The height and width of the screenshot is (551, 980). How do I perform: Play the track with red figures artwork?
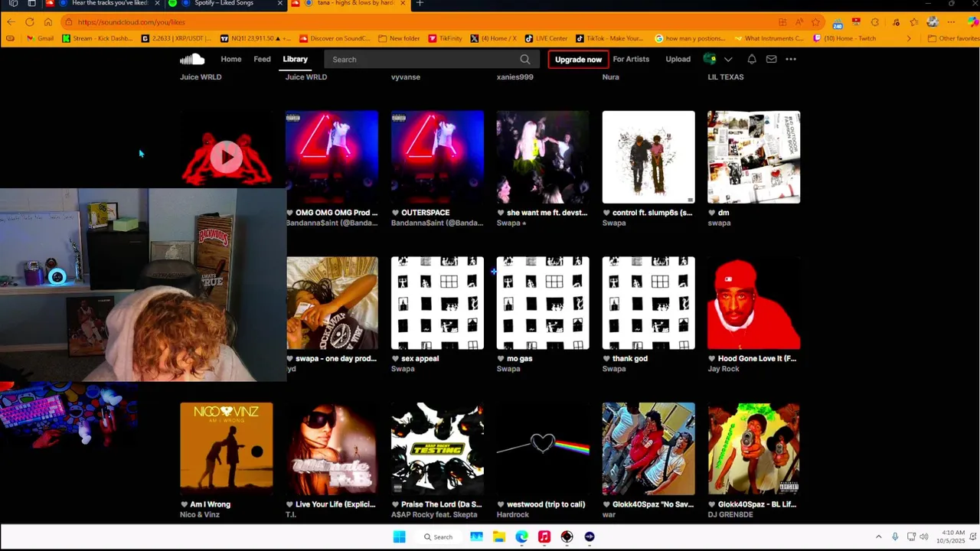[x=226, y=157]
